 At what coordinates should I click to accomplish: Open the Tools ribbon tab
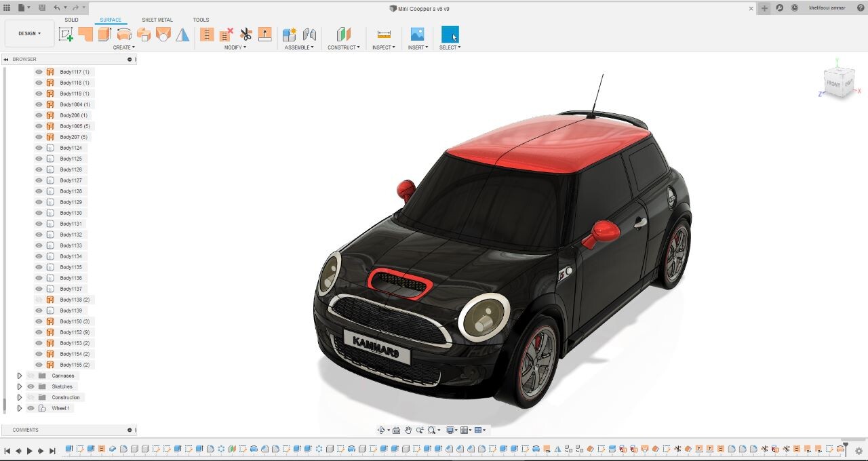point(201,20)
